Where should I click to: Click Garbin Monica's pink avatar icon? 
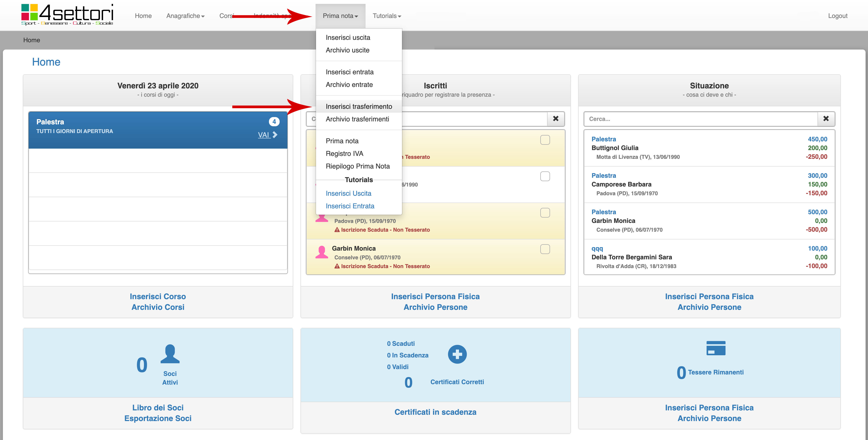pos(321,252)
